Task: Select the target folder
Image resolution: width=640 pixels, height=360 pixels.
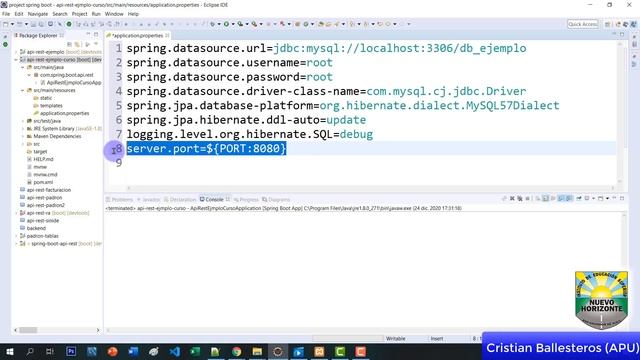Action: pyautogui.click(x=37, y=151)
